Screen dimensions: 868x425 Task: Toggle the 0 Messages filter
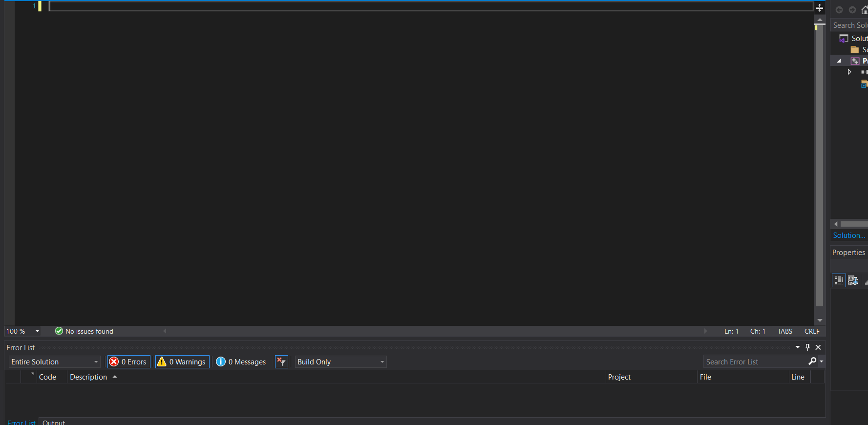tap(241, 361)
